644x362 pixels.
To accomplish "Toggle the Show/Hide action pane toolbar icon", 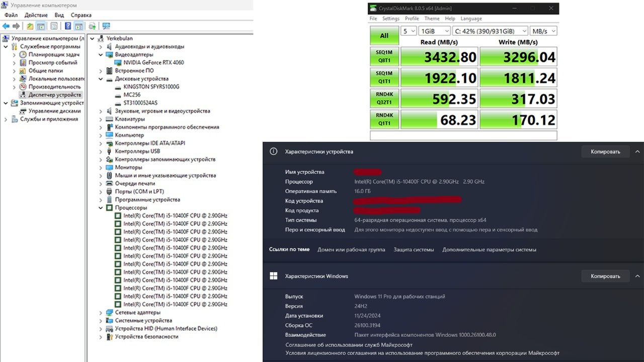I will coord(78,26).
